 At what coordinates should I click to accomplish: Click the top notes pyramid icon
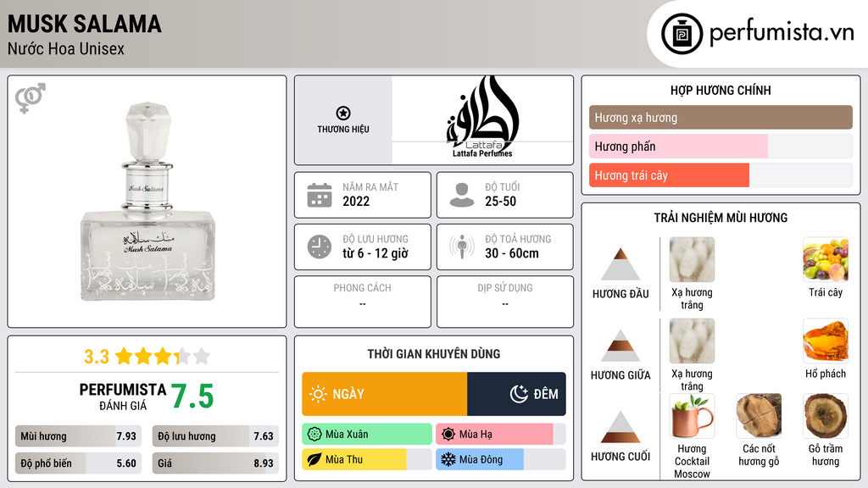tap(620, 264)
